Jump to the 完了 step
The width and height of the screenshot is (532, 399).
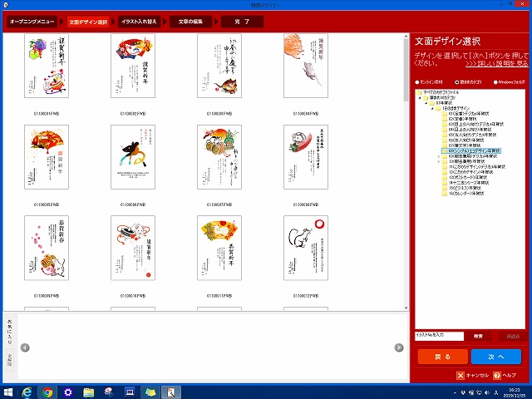pyautogui.click(x=242, y=22)
